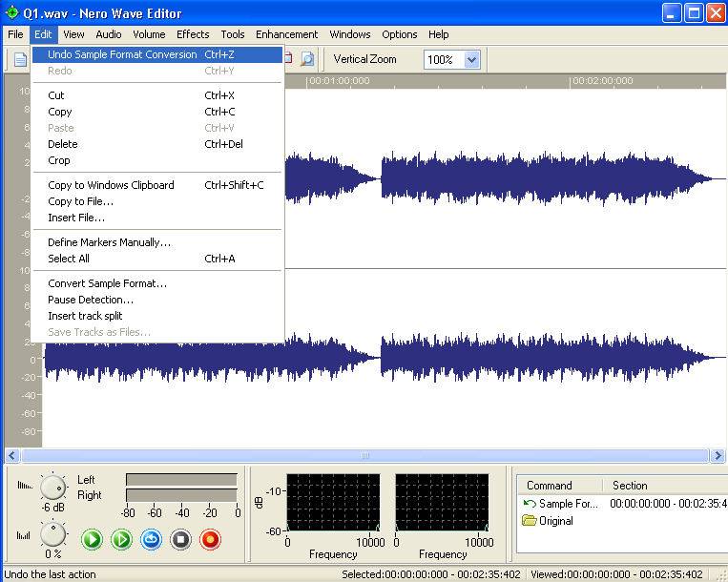The image size is (728, 582).
Task: Choose Undo Sample Format Conversion
Action: (122, 54)
